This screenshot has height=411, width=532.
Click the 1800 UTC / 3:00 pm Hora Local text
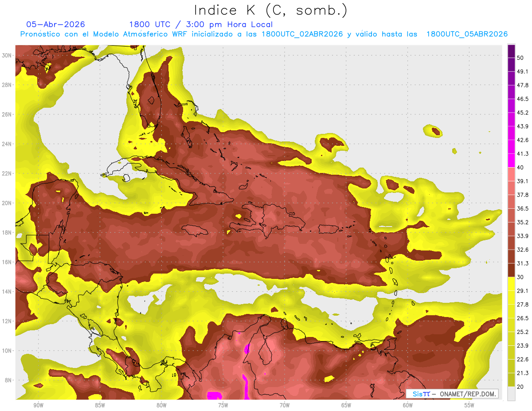[x=201, y=24]
